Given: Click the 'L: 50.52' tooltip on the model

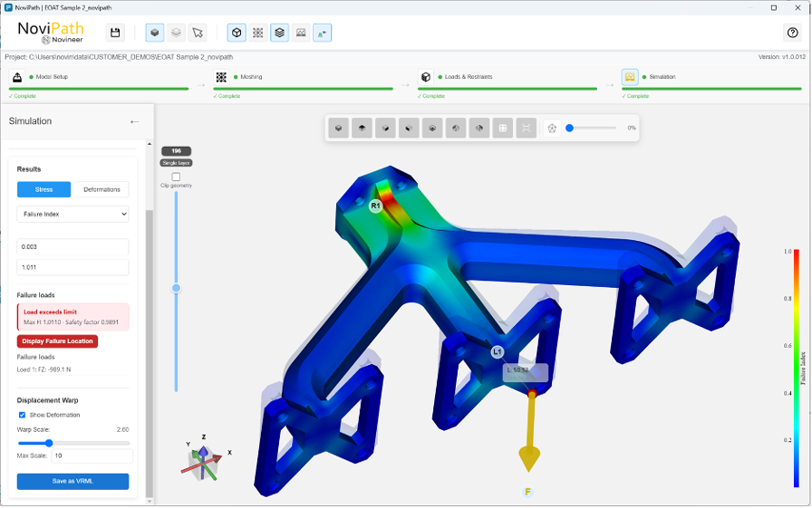Looking at the screenshot, I should 525,372.
